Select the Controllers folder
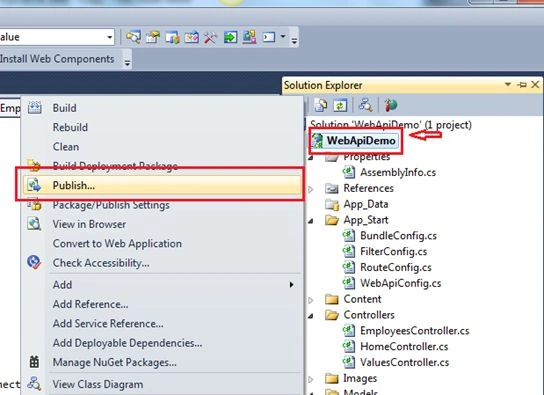This screenshot has height=395, width=544. point(369,315)
